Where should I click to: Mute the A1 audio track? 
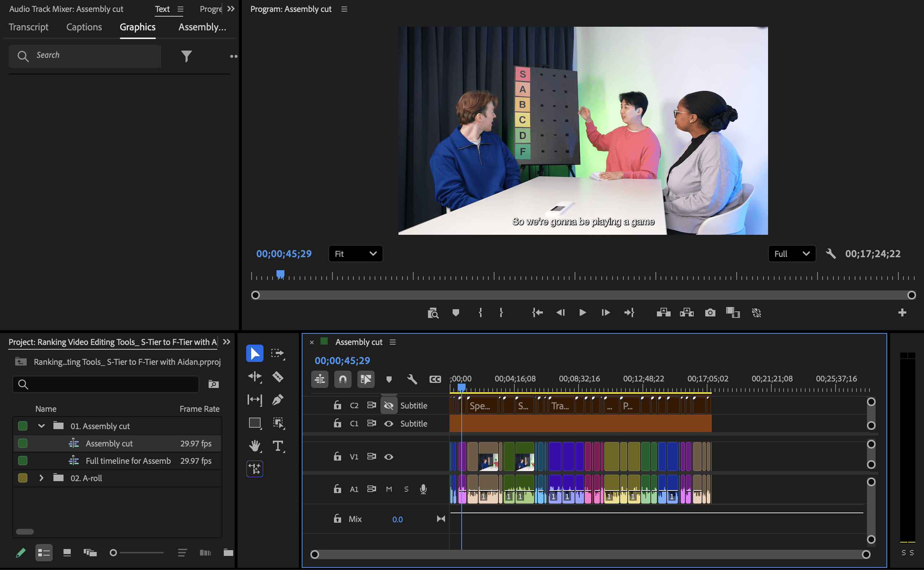click(x=389, y=489)
